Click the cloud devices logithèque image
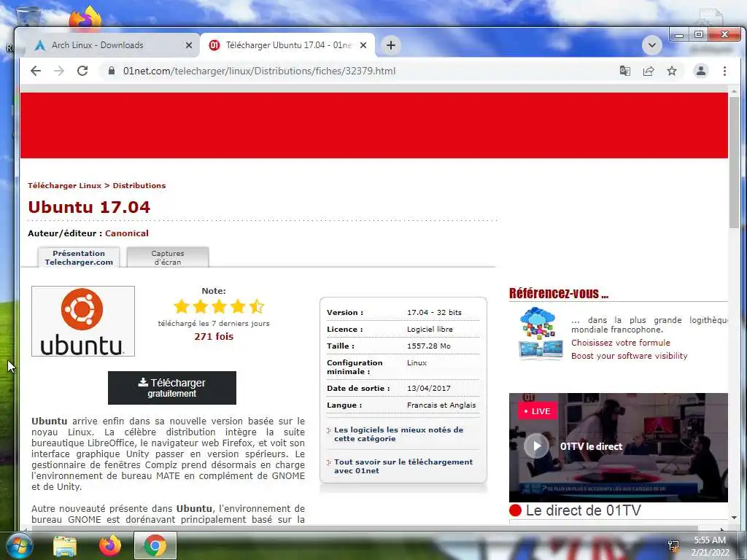 click(539, 333)
